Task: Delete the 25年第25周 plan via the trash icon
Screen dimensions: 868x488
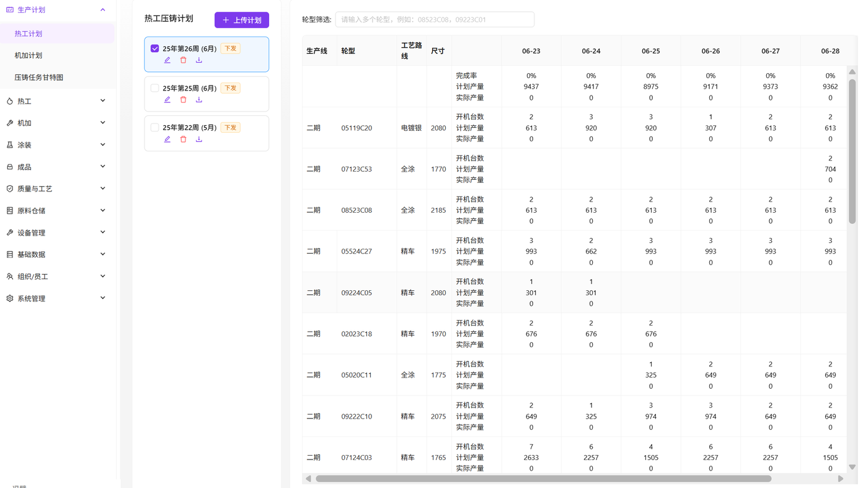Action: click(x=183, y=100)
